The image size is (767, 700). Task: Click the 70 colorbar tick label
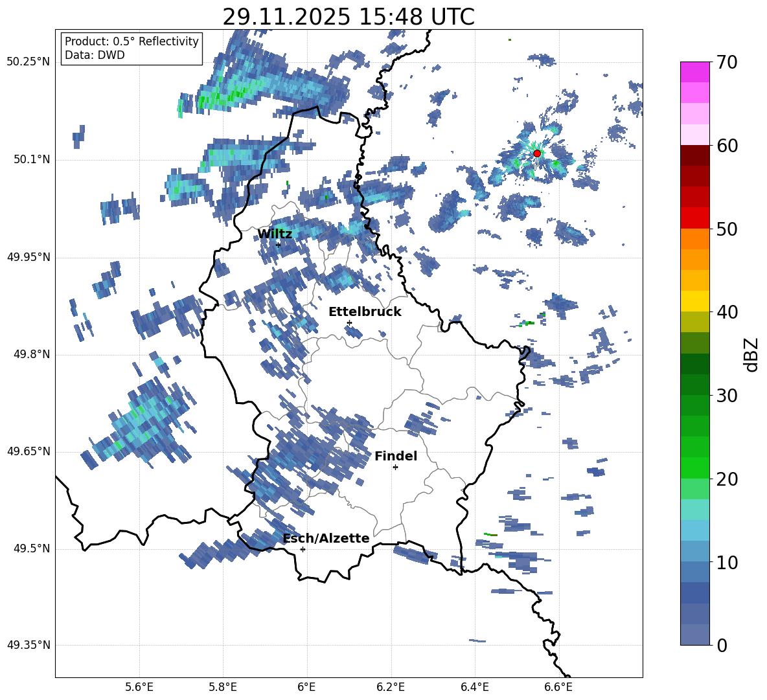[x=727, y=62]
